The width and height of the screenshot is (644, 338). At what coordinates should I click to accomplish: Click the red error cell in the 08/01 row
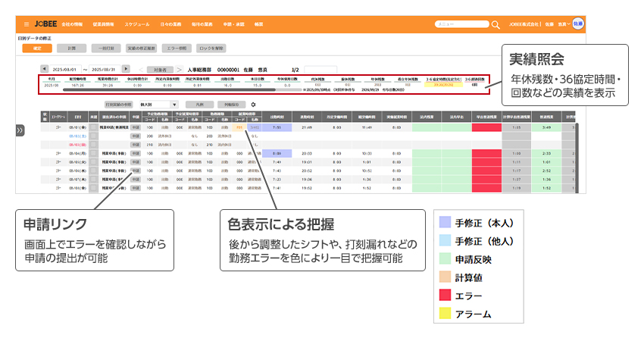(486, 128)
